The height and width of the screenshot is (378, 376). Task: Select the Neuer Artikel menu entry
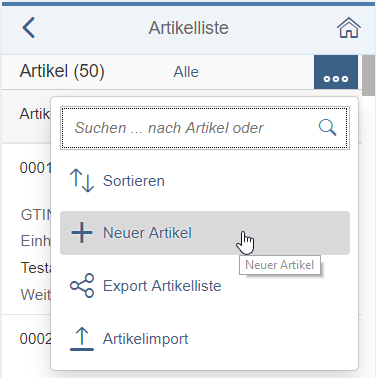205,233
